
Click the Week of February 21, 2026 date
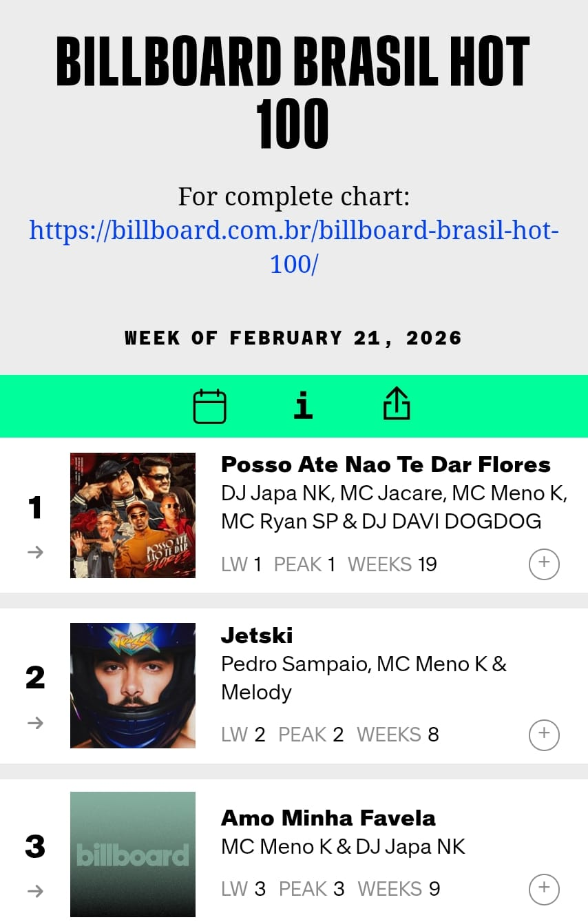click(293, 338)
